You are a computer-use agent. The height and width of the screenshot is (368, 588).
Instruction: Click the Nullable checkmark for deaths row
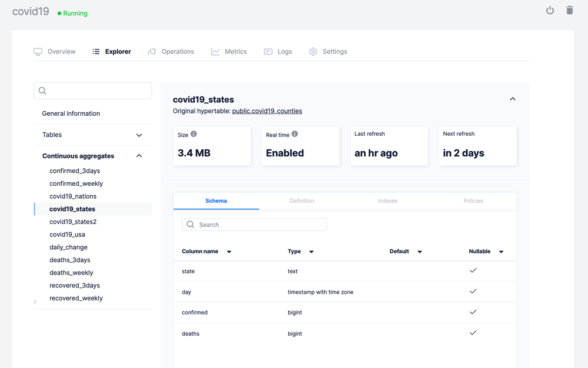point(473,333)
